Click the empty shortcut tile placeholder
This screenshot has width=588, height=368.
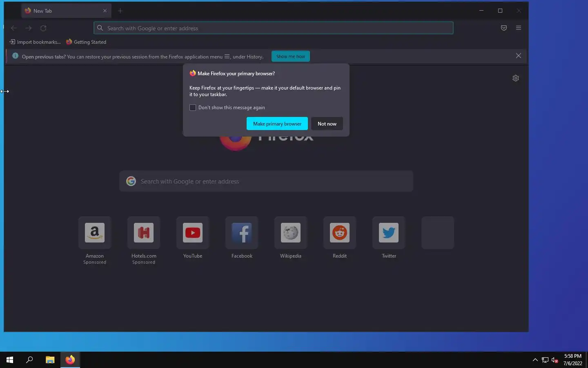point(438,233)
